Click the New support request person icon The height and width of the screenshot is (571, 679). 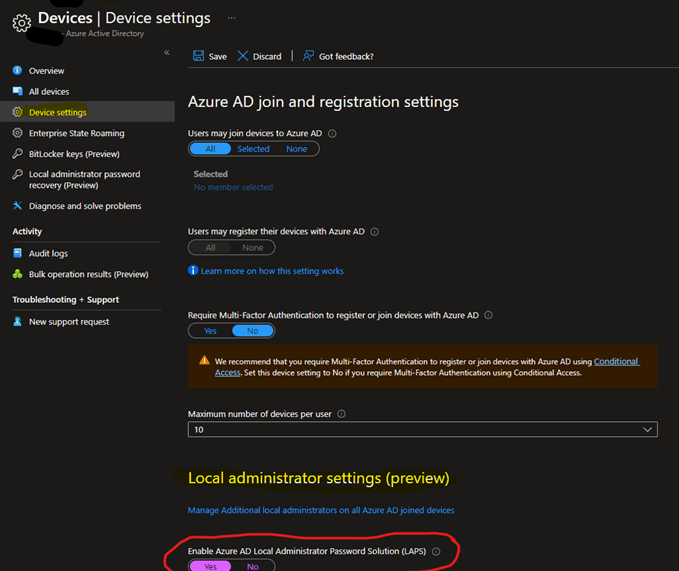click(x=17, y=321)
